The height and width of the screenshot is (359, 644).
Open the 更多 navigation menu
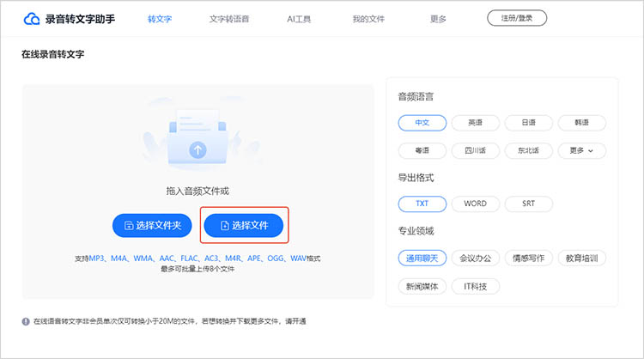(438, 19)
